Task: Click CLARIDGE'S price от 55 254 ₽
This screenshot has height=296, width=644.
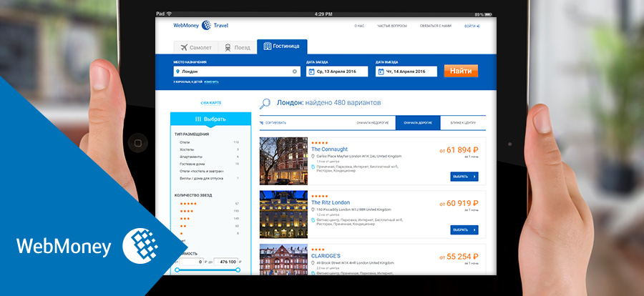Action: (459, 257)
